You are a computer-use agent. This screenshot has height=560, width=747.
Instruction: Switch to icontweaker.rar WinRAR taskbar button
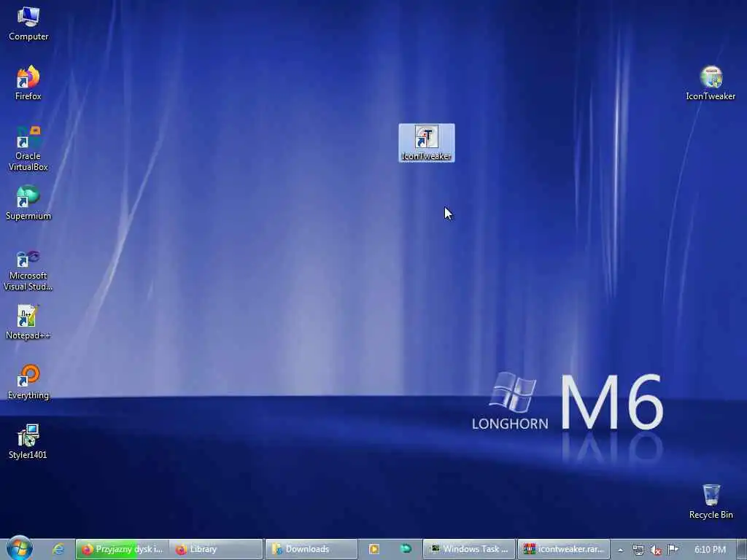click(564, 549)
